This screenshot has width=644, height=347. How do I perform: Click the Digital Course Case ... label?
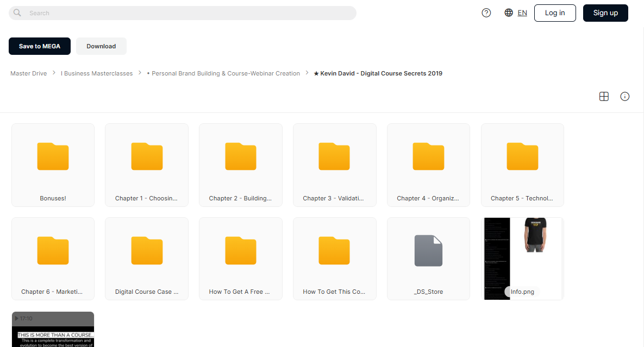click(x=147, y=292)
